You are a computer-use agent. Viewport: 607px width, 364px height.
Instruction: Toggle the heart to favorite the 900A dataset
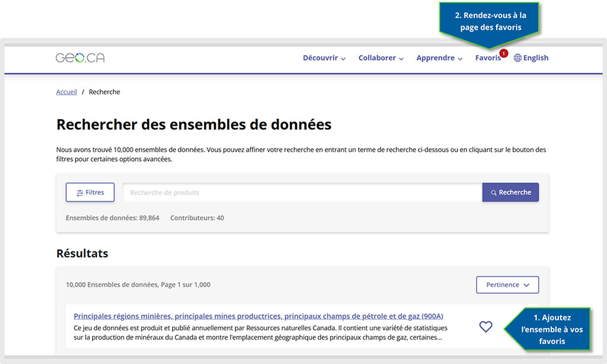click(x=485, y=327)
